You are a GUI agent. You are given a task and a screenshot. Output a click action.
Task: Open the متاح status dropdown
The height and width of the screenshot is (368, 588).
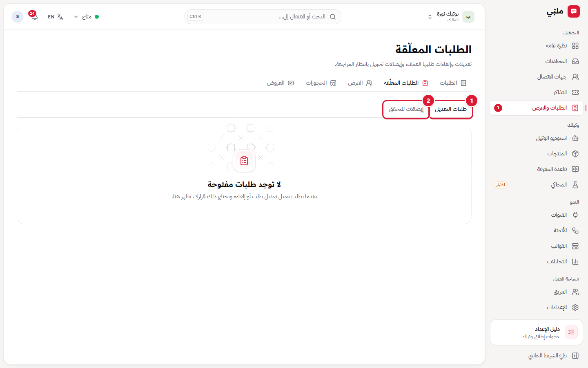coord(86,17)
